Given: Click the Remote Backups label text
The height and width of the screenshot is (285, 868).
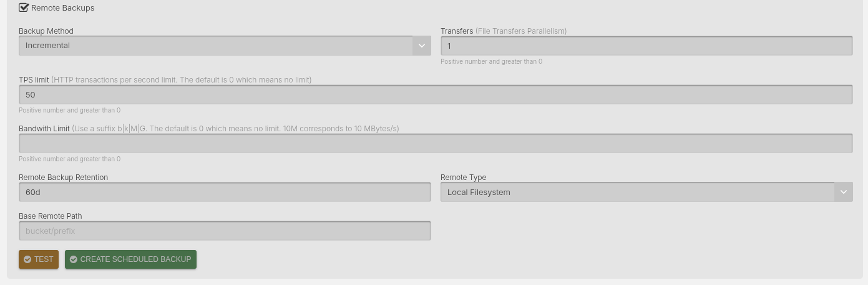Looking at the screenshot, I should click(x=62, y=8).
